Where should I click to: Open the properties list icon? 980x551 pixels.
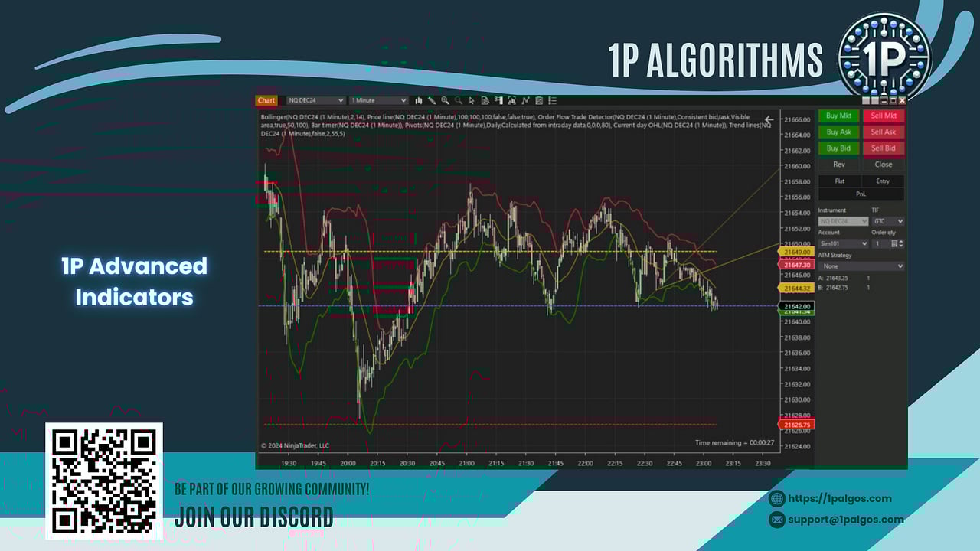552,100
